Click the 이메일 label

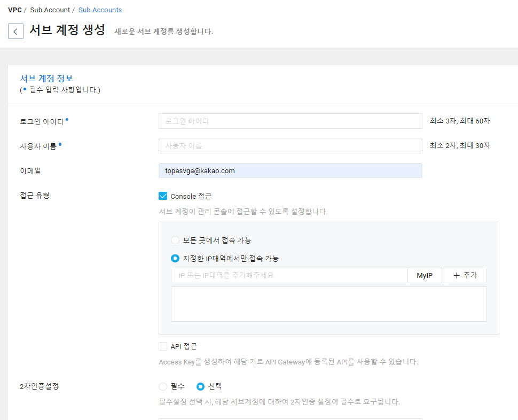coord(30,171)
